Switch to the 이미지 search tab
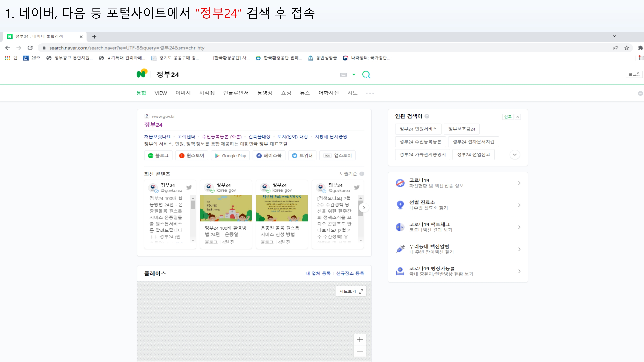Viewport: 644px width, 362px height. pyautogui.click(x=183, y=93)
